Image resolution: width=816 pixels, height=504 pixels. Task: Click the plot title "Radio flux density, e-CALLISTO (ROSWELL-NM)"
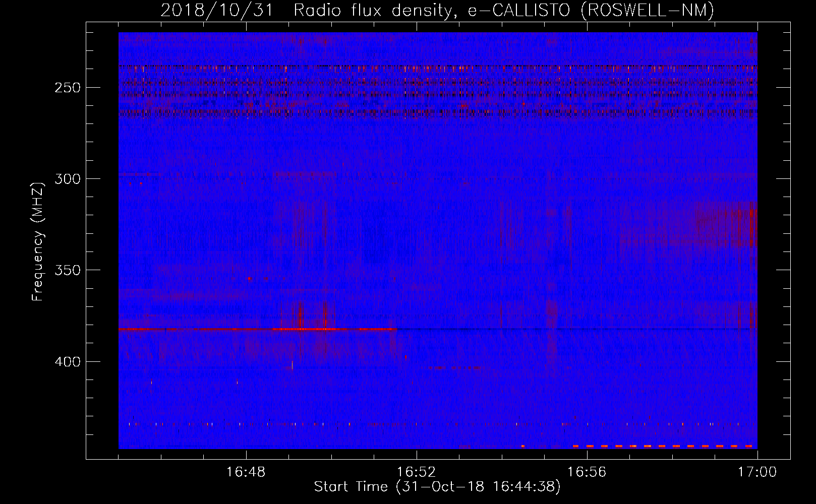point(504,10)
